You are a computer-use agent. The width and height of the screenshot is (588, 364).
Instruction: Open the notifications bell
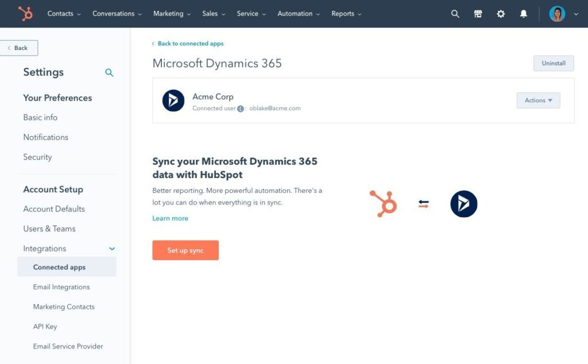(x=523, y=13)
